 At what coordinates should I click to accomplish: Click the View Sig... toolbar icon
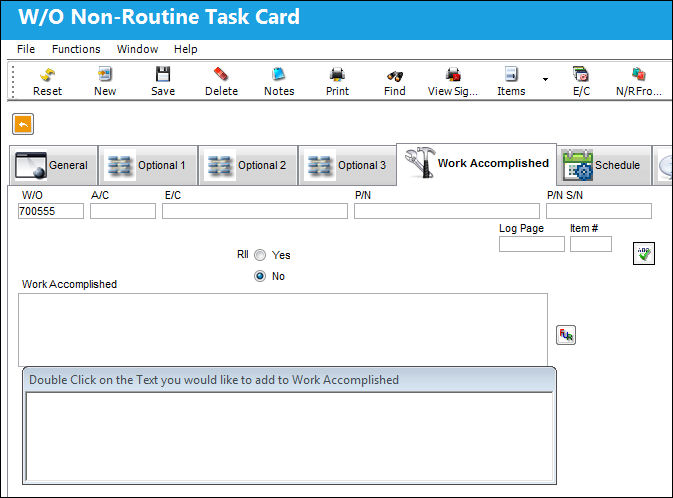(453, 82)
